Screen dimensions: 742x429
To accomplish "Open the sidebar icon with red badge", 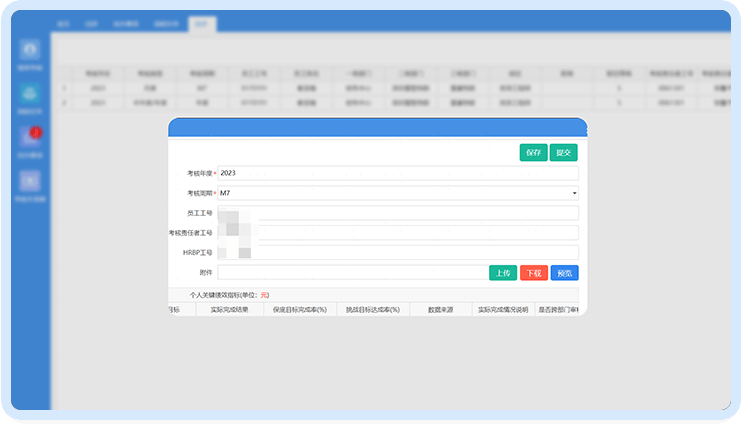I will coord(31,138).
